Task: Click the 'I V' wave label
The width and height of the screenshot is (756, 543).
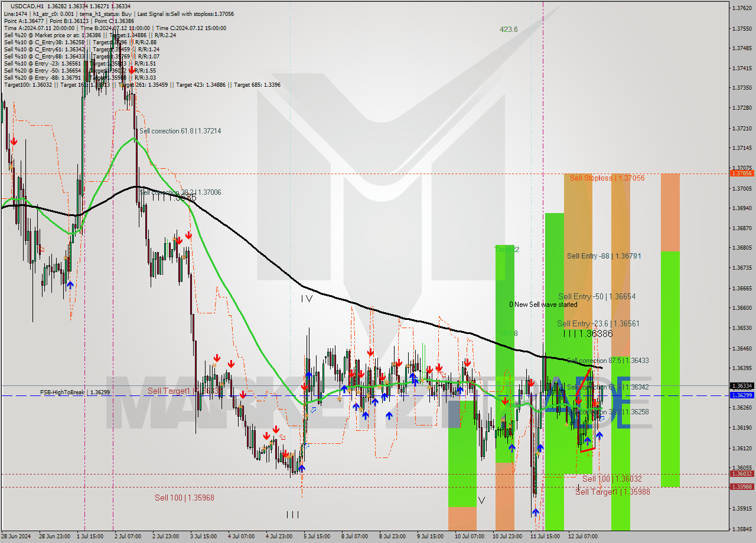Action: [x=307, y=299]
